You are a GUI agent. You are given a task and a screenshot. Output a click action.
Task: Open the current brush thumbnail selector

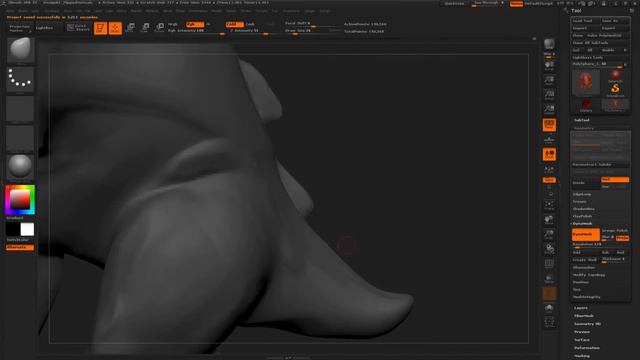(x=20, y=50)
